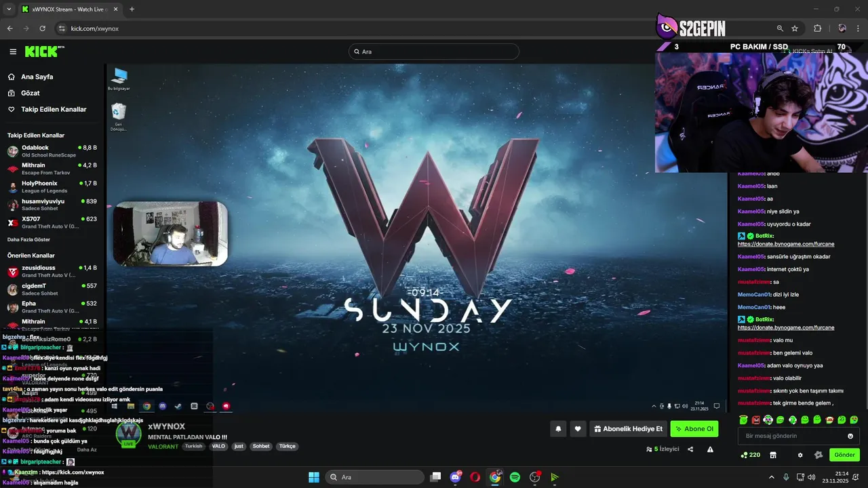Click the browser address bar
Screen dimensions: 868x488
pyautogui.click(x=407, y=28)
